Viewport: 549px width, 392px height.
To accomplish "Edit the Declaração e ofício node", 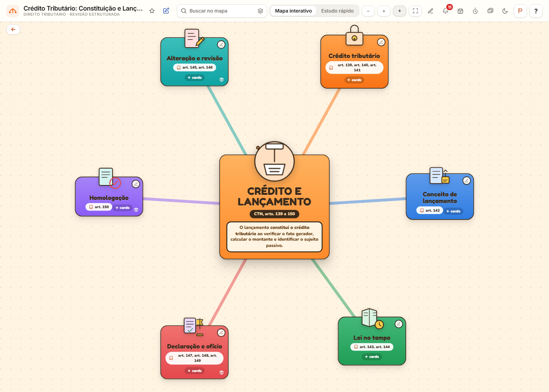I will (x=222, y=332).
